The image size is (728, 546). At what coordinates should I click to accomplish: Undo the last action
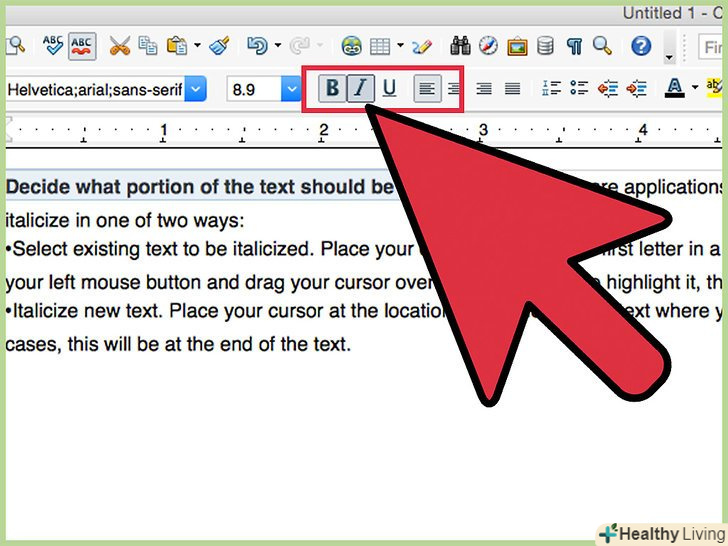pos(257,46)
